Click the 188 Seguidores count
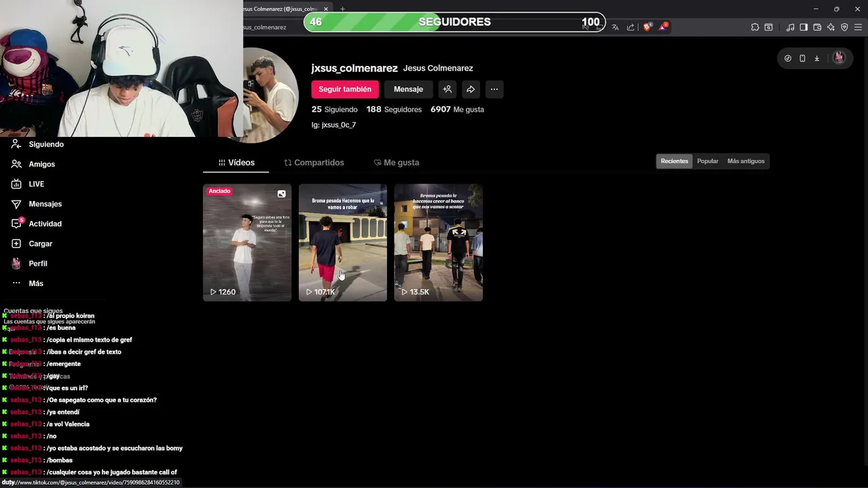Image resolution: width=868 pixels, height=488 pixels. [x=394, y=109]
